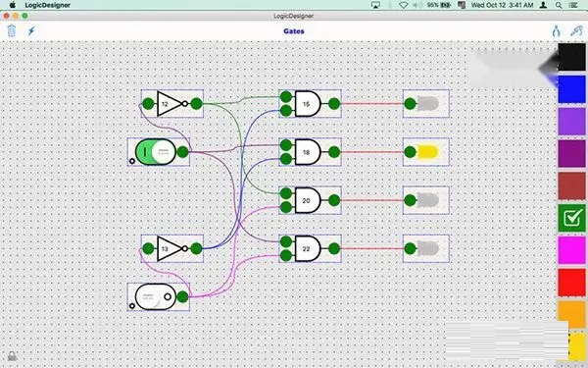588x368 pixels.
Task: Click the Gates title label
Action: (294, 31)
